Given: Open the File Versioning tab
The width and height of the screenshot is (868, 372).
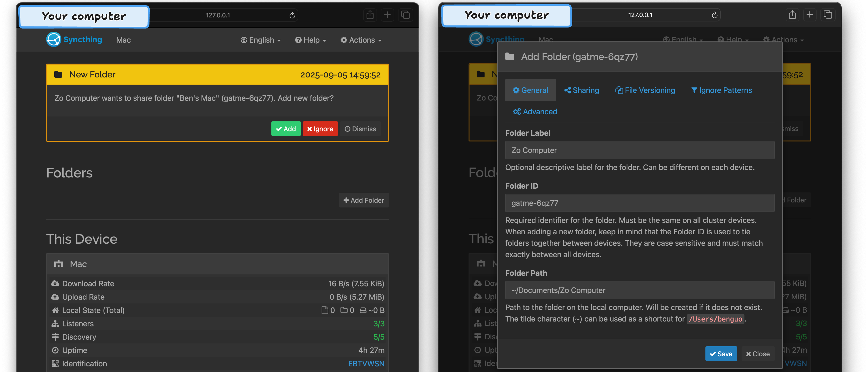Looking at the screenshot, I should point(645,90).
